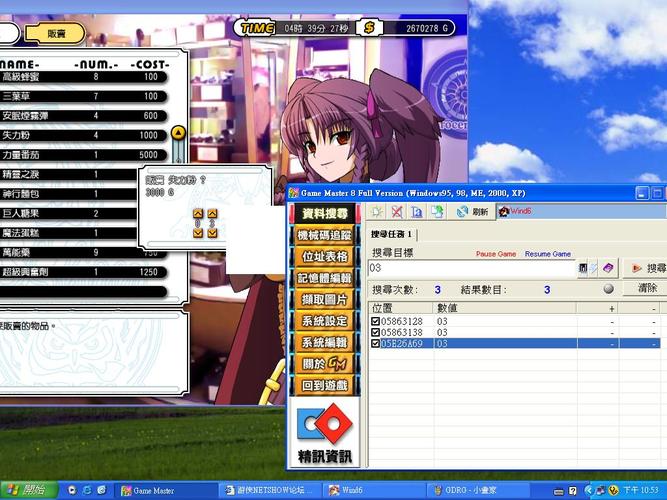667x500 pixels.
Task: Click the game's gold $ icon
Action: [x=369, y=28]
